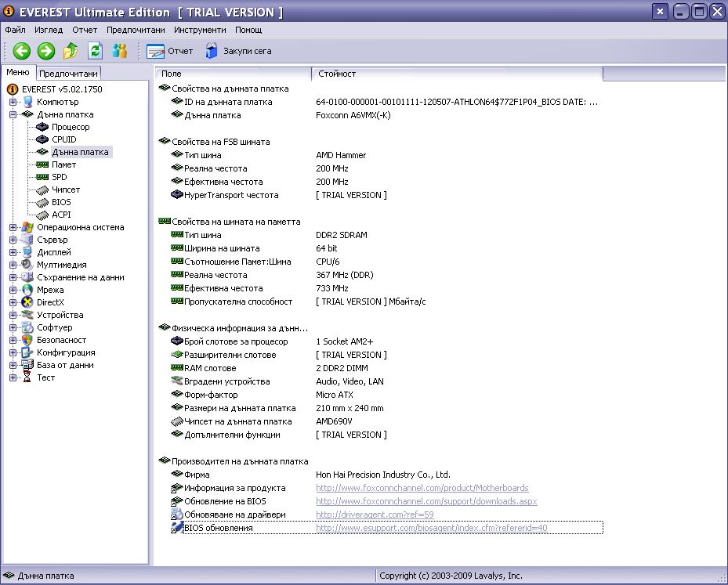
Task: Click the Up level arrow toolbar icon
Action: pyautogui.click(x=71, y=51)
